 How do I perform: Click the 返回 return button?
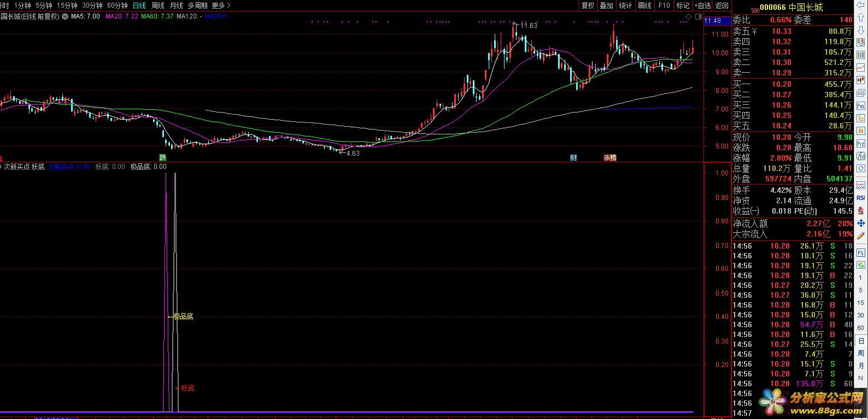tap(722, 5)
